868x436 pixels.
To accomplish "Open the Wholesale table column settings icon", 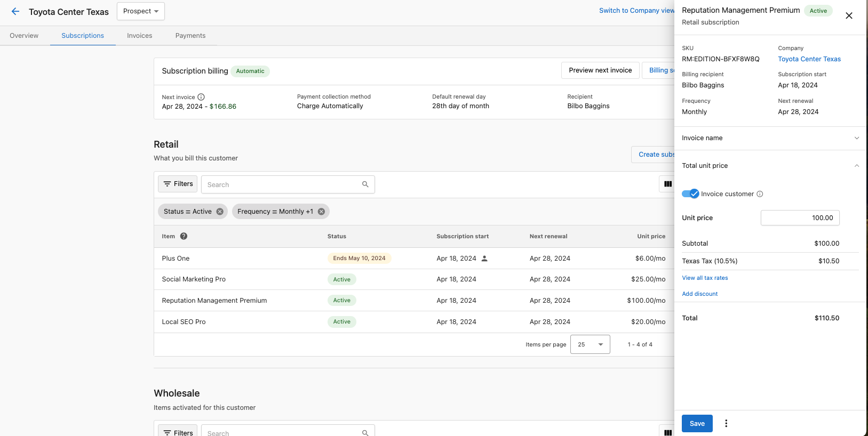I will (668, 432).
